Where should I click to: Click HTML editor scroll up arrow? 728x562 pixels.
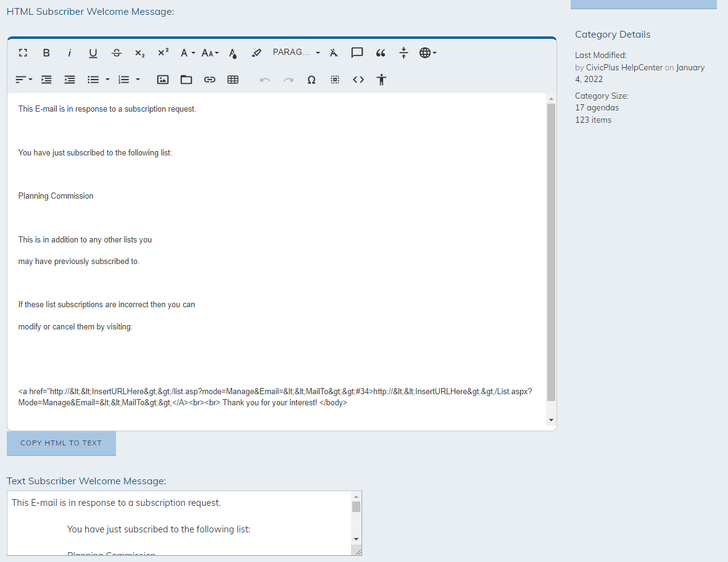551,99
